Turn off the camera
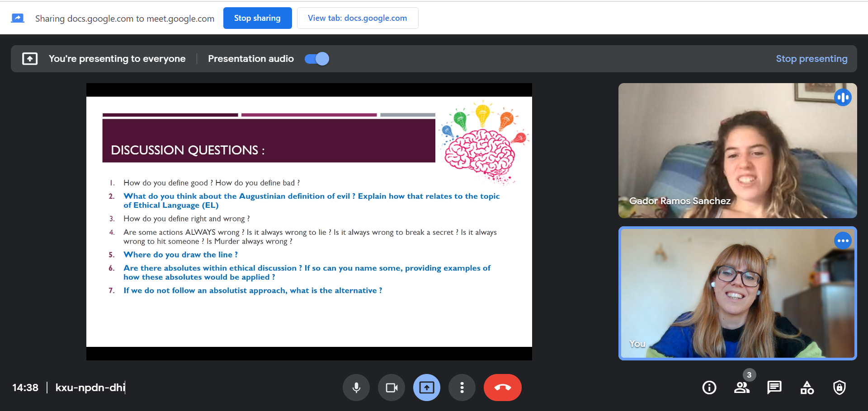 (392, 388)
